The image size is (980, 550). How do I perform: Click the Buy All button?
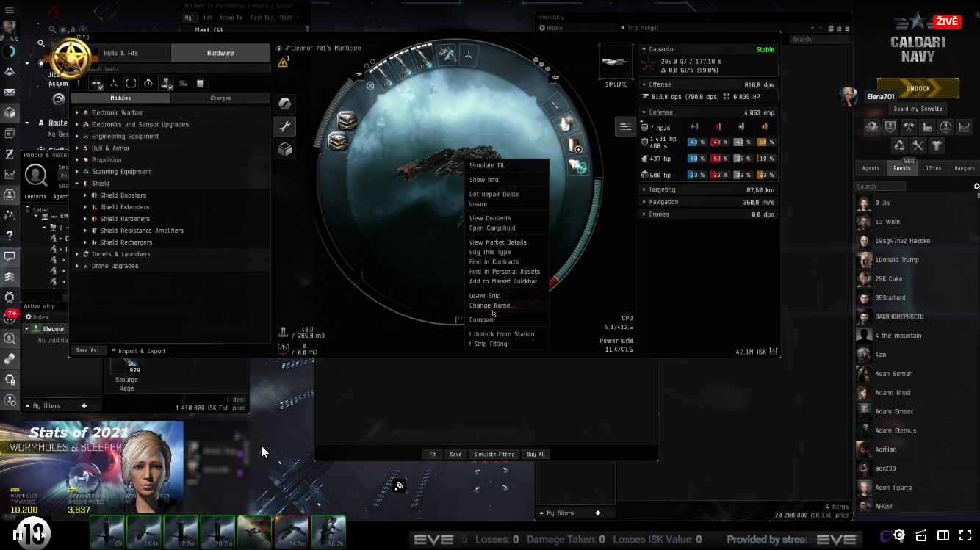coord(536,455)
